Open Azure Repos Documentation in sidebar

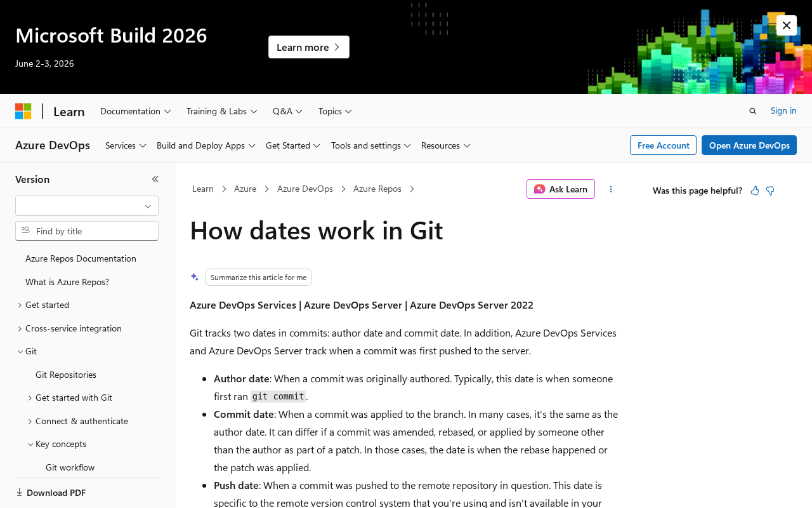(81, 258)
